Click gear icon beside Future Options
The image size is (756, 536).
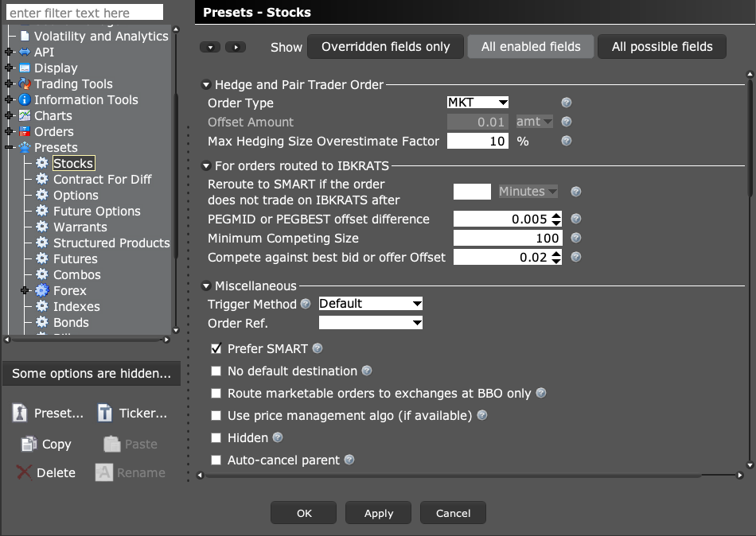click(x=42, y=211)
